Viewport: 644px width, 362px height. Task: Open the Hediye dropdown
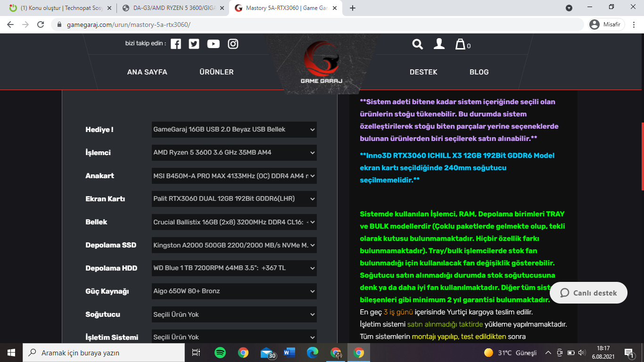[234, 130]
